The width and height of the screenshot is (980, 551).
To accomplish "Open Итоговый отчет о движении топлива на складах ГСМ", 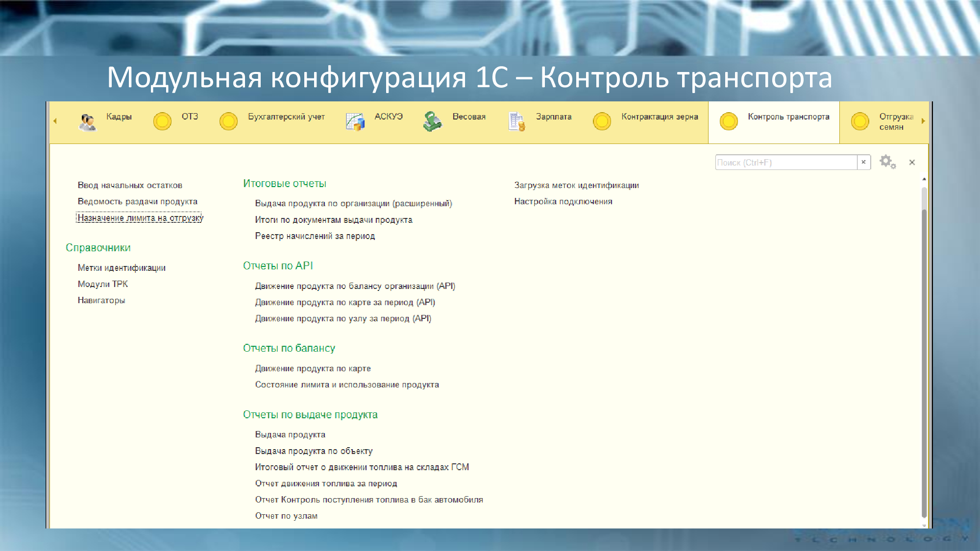I will tap(362, 467).
